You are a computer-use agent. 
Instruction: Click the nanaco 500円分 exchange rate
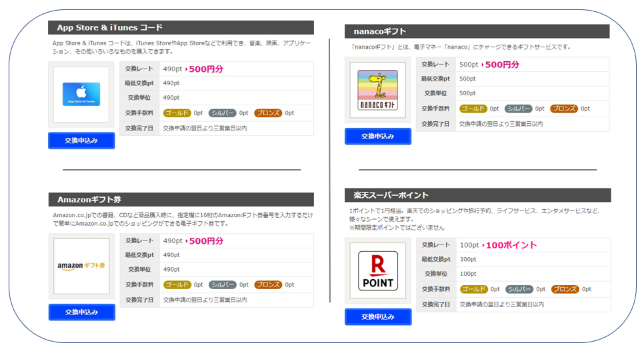pyautogui.click(x=502, y=65)
